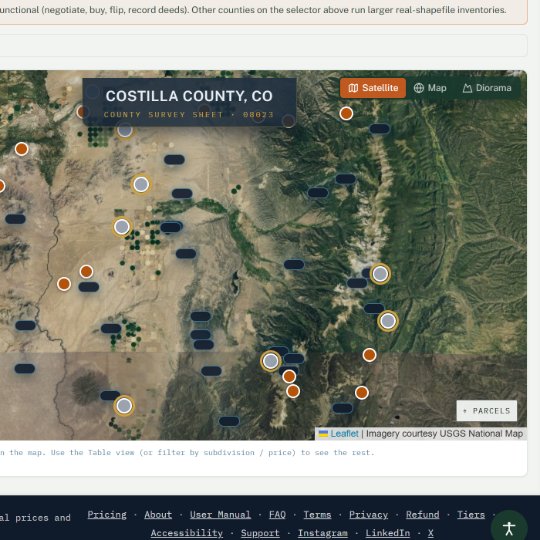Image resolution: width=540 pixels, height=540 pixels.
Task: Open the accessibility widget person icon
Action: [509, 528]
